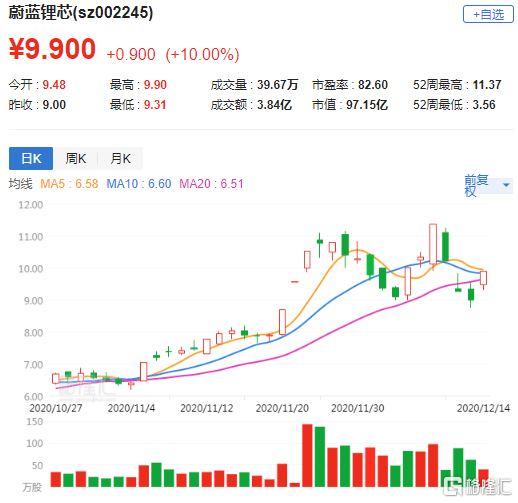518x503 pixels.
Task: Click the 万股 volume unit label
Action: point(32,487)
